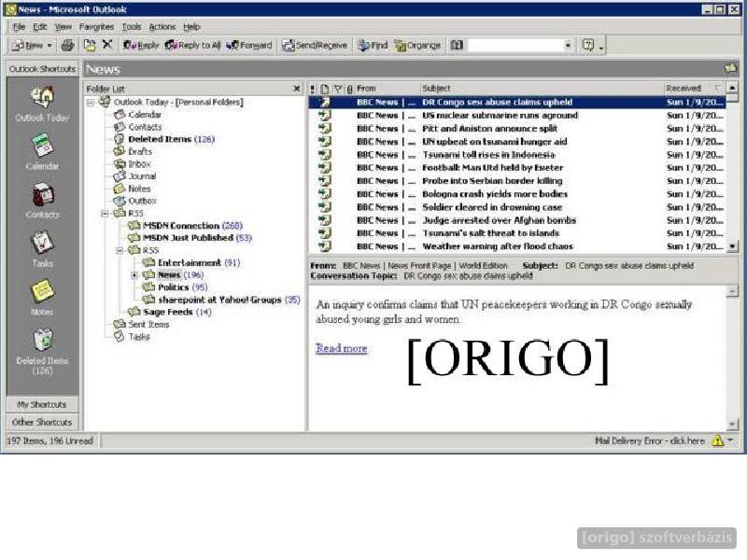Sort messages by the Flag Status column header
This screenshot has width=747, height=560.
338,89
